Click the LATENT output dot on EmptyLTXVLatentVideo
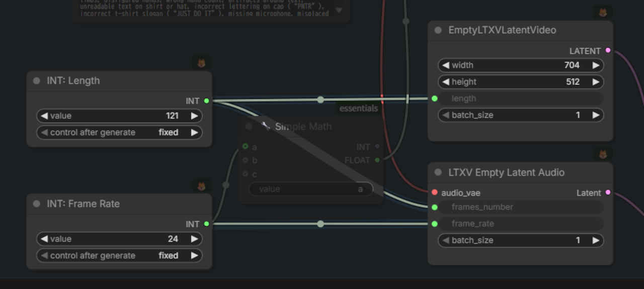Image resolution: width=644 pixels, height=289 pixels. coord(608,50)
